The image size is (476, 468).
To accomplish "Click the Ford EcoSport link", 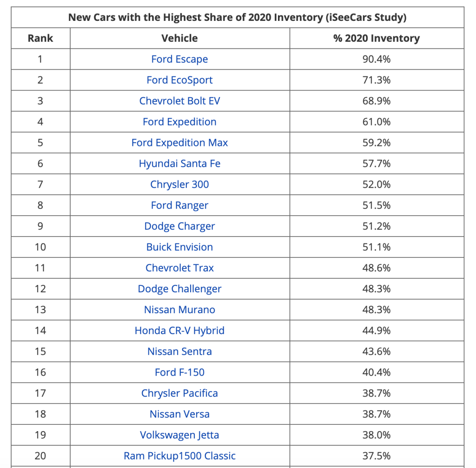I will (x=179, y=80).
